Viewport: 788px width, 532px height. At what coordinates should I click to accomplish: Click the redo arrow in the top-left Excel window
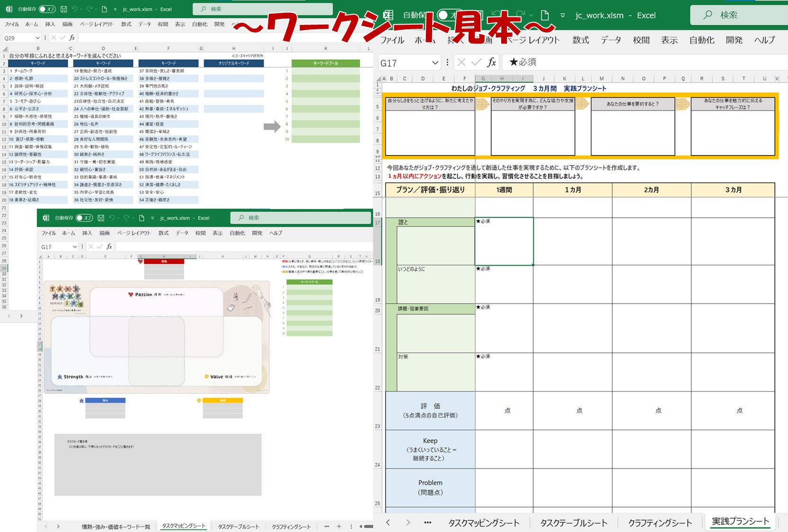click(x=89, y=9)
